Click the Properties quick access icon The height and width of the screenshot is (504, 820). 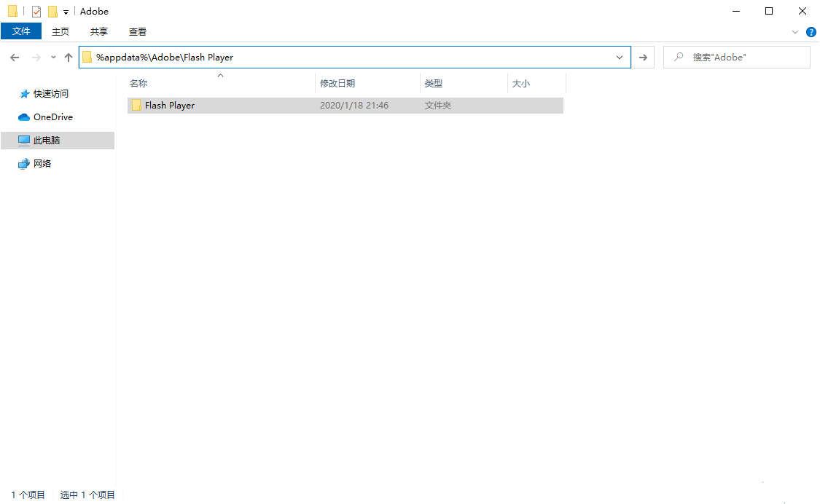[x=36, y=12]
